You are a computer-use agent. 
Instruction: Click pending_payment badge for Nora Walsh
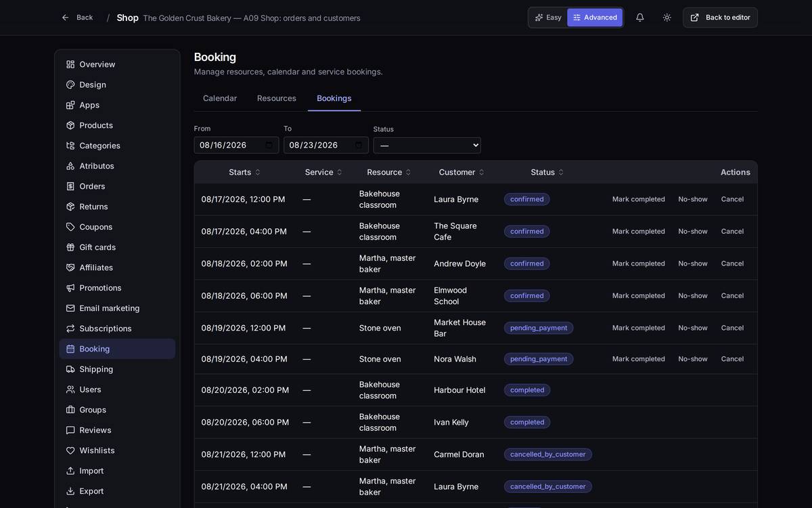[x=539, y=359]
